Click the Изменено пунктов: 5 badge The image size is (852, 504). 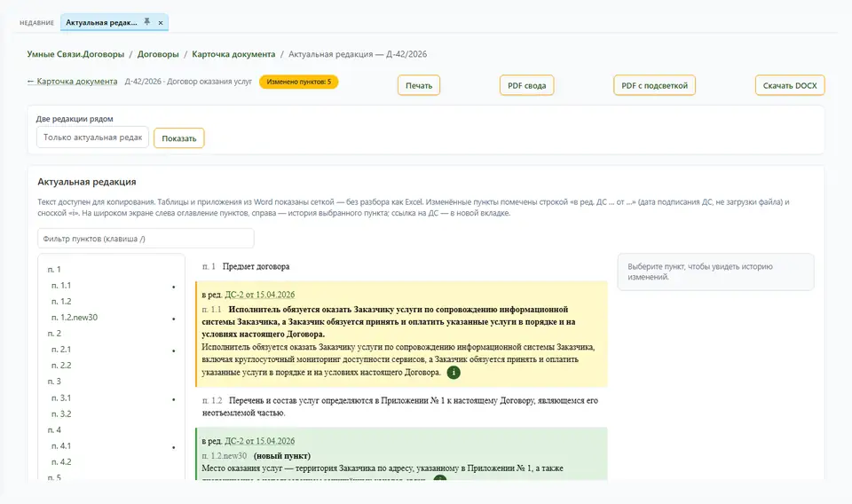pos(298,82)
